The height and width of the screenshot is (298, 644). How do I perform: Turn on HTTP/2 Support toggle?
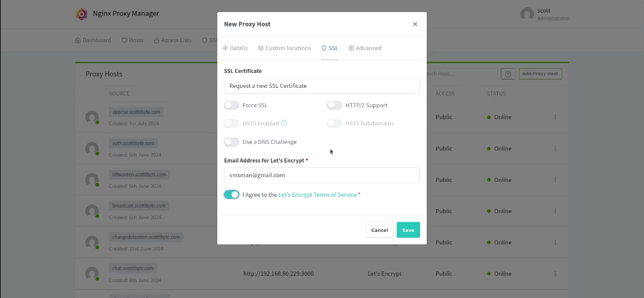click(x=335, y=105)
